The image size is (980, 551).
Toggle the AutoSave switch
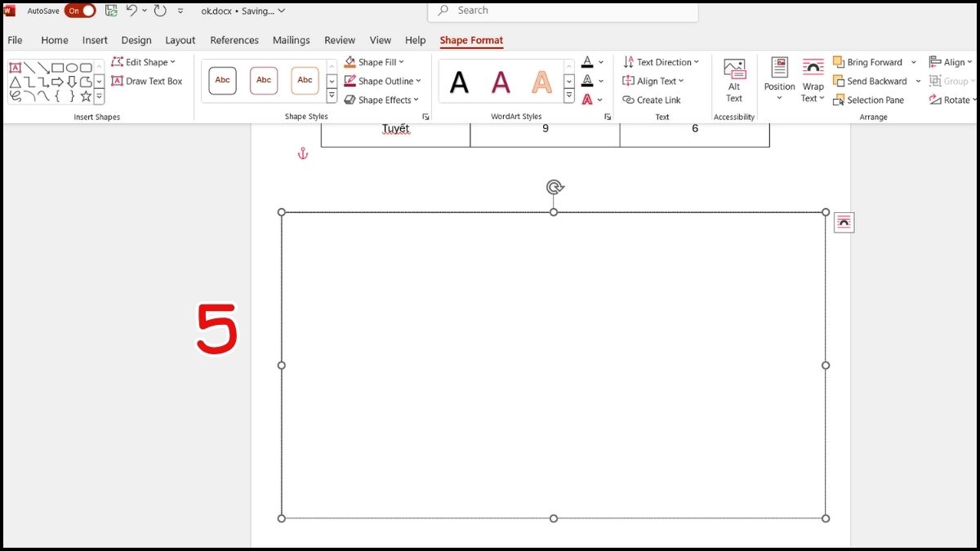(x=80, y=11)
